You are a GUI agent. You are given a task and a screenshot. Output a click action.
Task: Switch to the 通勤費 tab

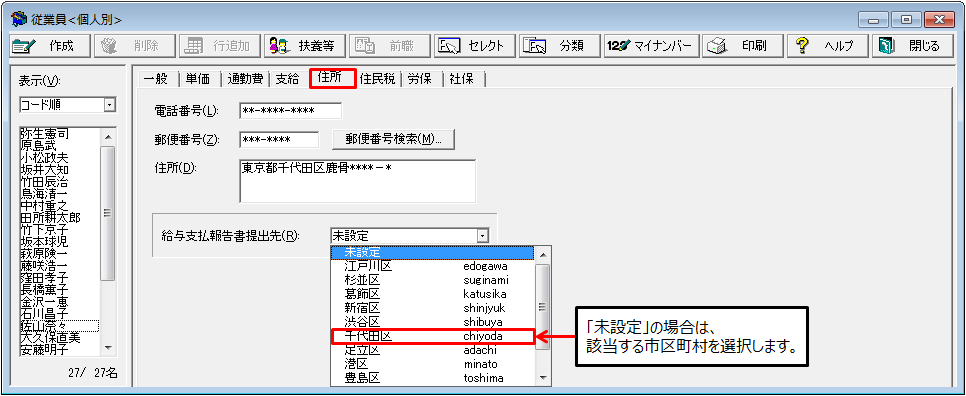pos(245,78)
